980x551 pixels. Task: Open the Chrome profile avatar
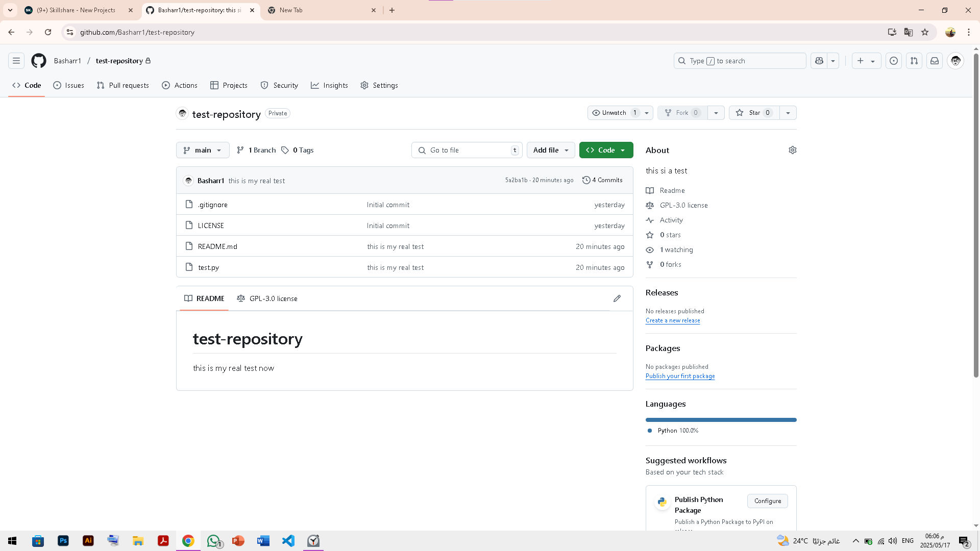950,32
